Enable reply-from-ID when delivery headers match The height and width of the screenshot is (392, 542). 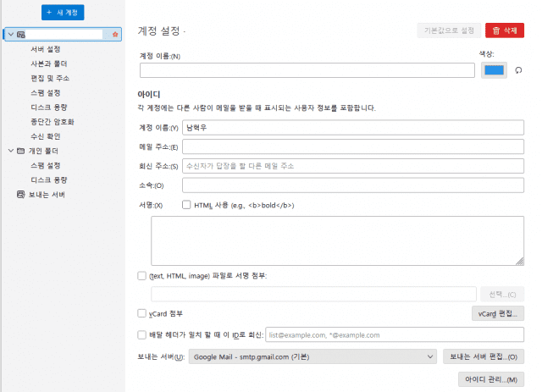[x=141, y=334]
